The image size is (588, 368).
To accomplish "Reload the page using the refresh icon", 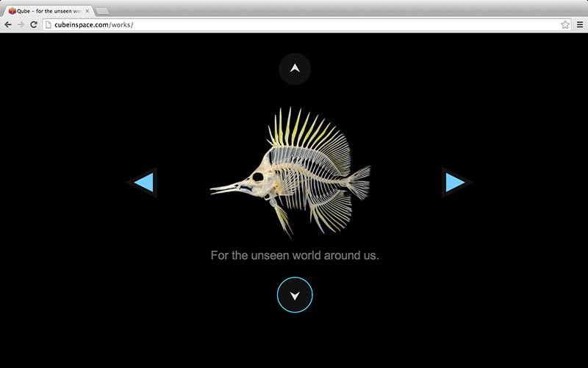I will point(34,24).
